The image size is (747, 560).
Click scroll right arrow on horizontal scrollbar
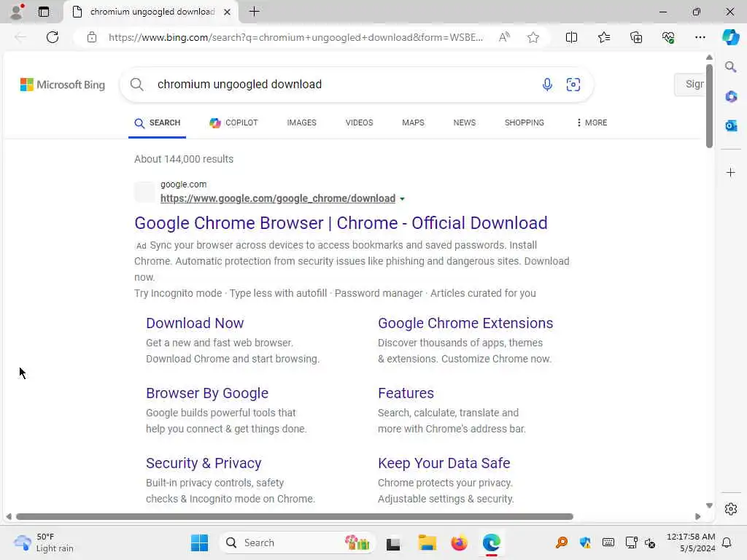[697, 517]
